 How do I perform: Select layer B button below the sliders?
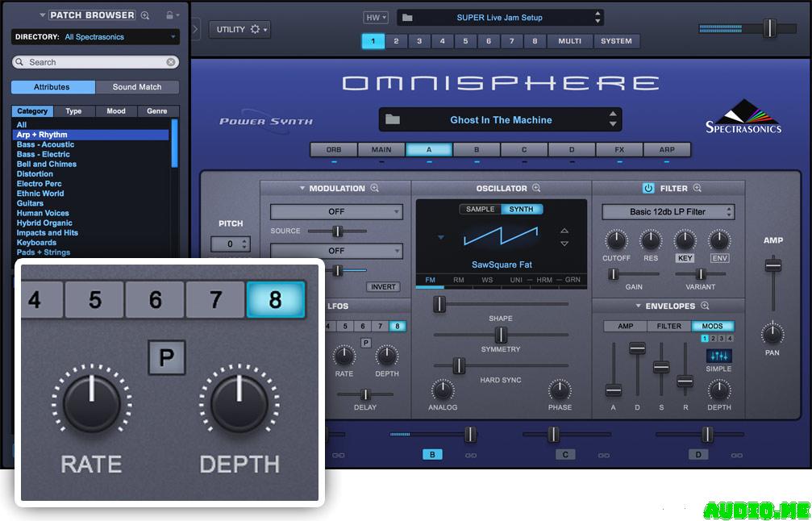(x=432, y=455)
